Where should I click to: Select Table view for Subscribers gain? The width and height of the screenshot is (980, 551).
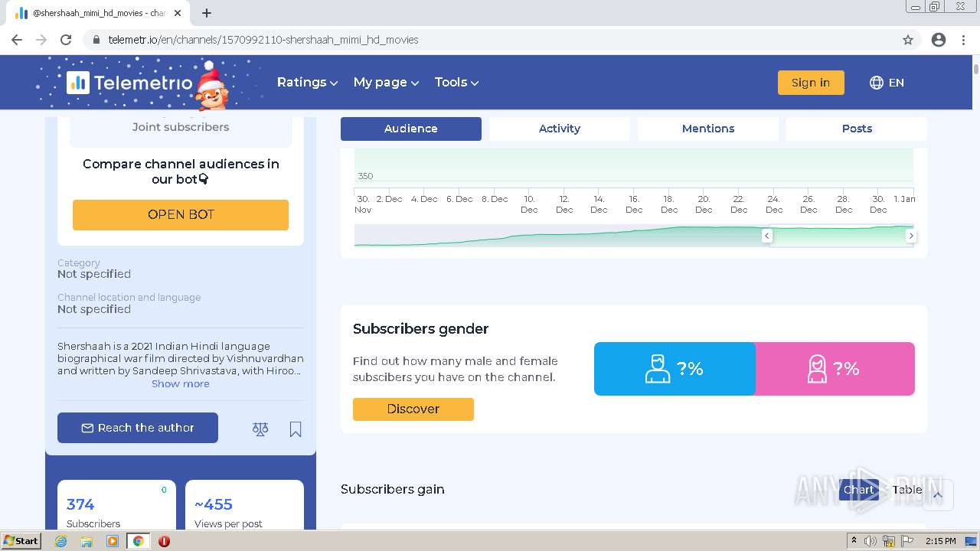pyautogui.click(x=907, y=490)
